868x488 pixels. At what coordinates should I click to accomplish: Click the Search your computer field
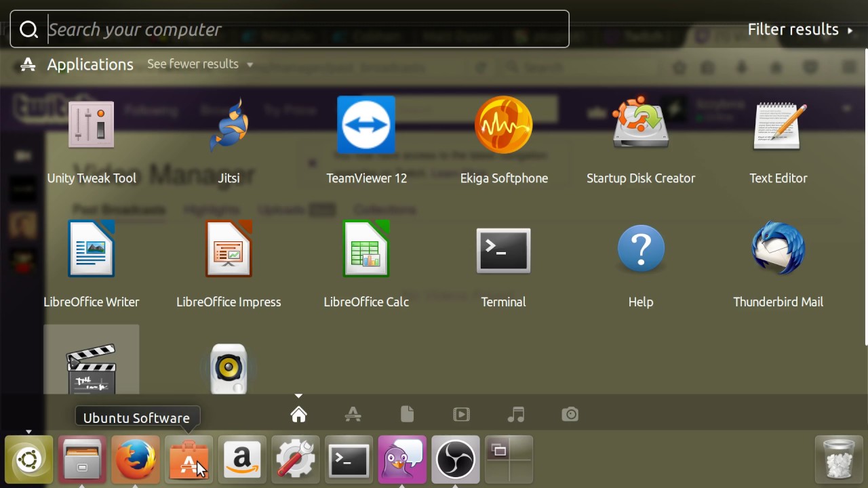click(x=290, y=29)
